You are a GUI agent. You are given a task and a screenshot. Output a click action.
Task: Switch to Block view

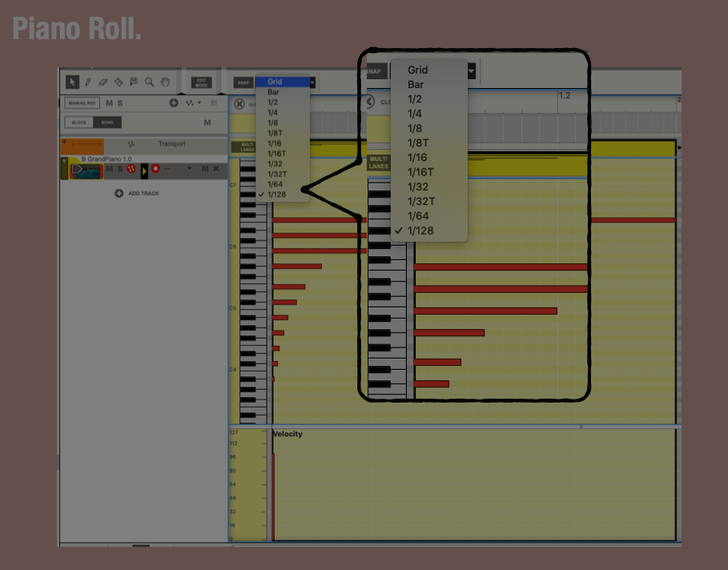pos(79,122)
